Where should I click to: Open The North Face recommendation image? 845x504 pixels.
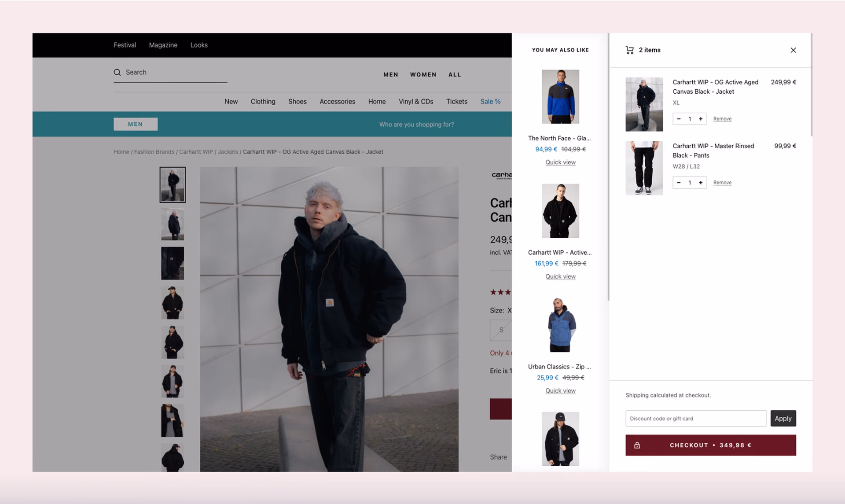coord(560,96)
